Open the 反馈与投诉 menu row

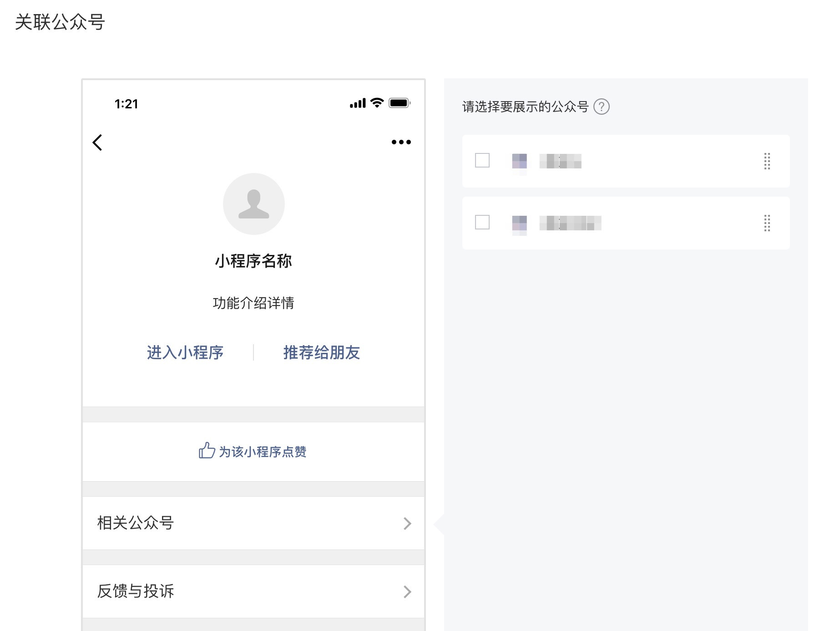click(x=253, y=591)
